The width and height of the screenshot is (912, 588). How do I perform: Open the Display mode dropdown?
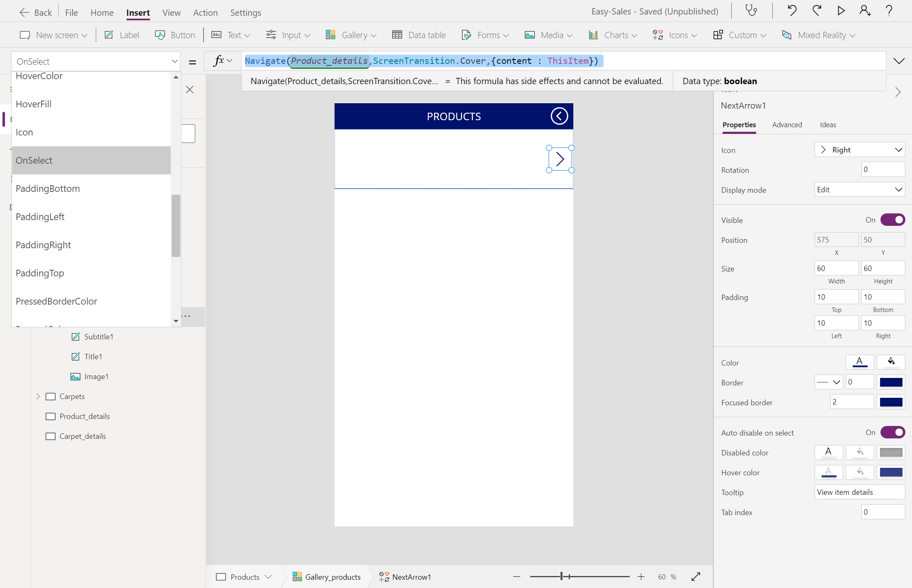point(859,189)
